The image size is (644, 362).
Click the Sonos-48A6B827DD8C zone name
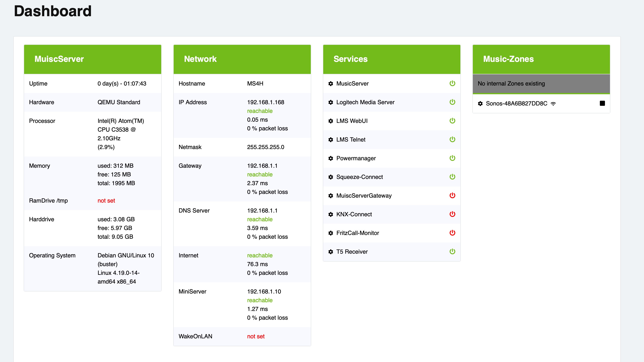click(x=516, y=103)
